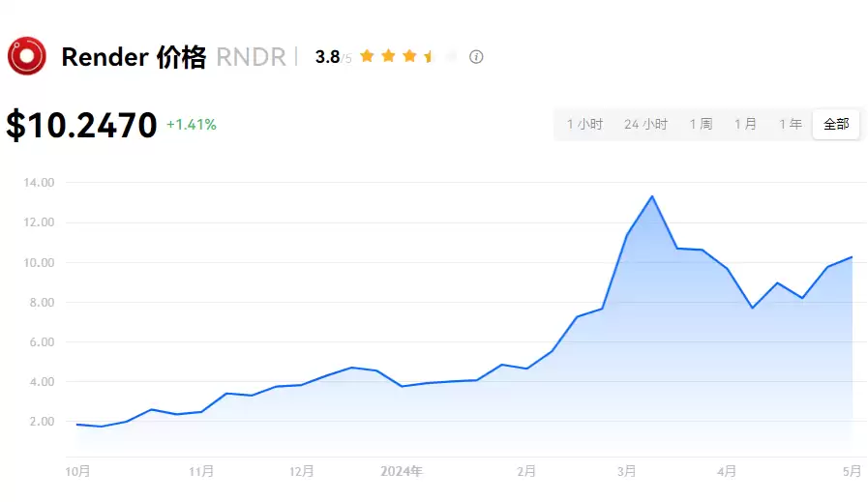Click the RNDR ticker symbol

(251, 57)
